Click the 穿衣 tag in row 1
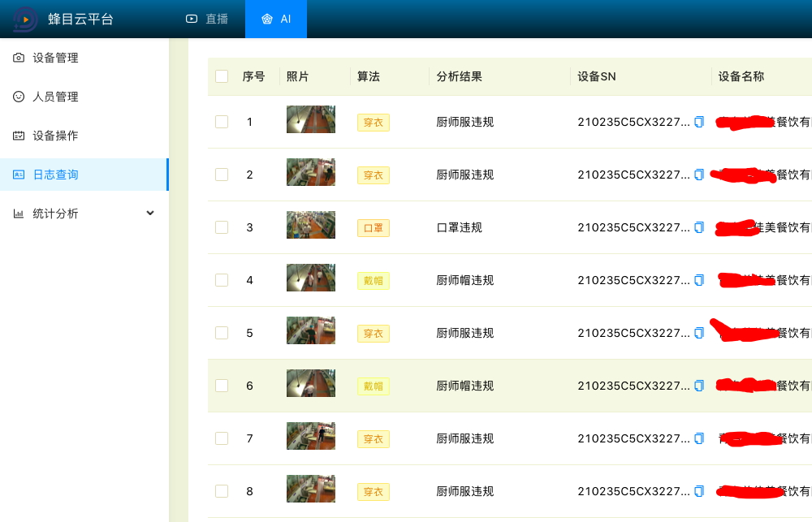The height and width of the screenshot is (522, 812). click(x=373, y=122)
